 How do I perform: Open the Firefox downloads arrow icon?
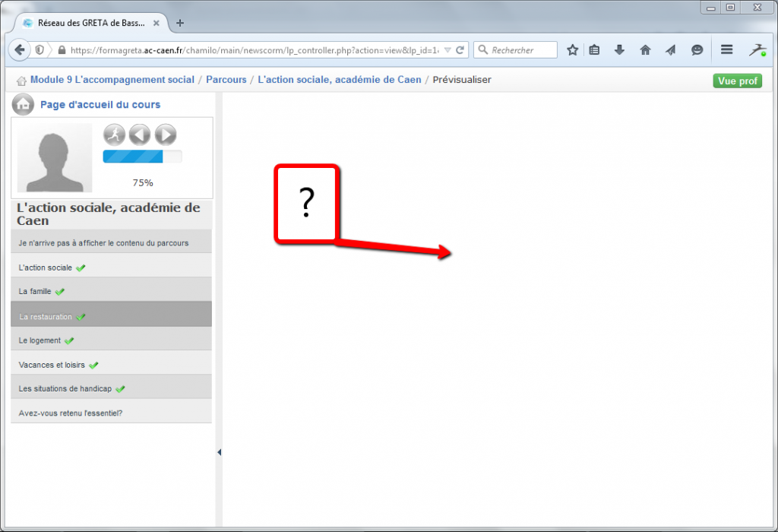click(619, 50)
